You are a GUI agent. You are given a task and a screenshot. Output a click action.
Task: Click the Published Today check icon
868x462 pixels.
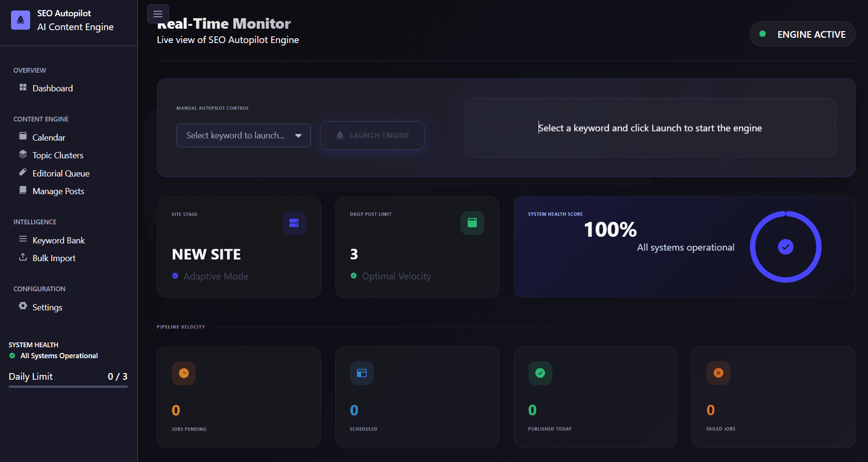(x=540, y=373)
